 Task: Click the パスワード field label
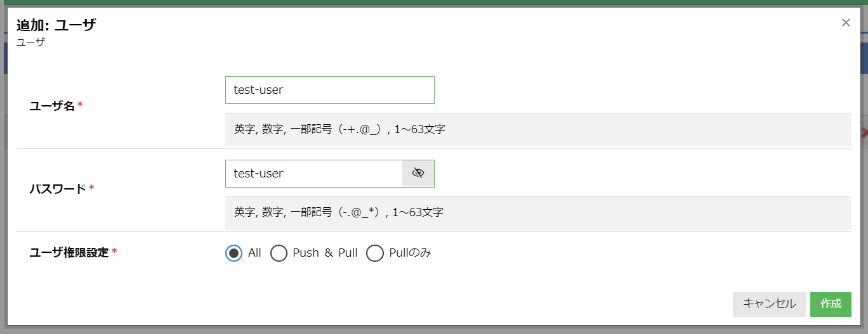58,189
